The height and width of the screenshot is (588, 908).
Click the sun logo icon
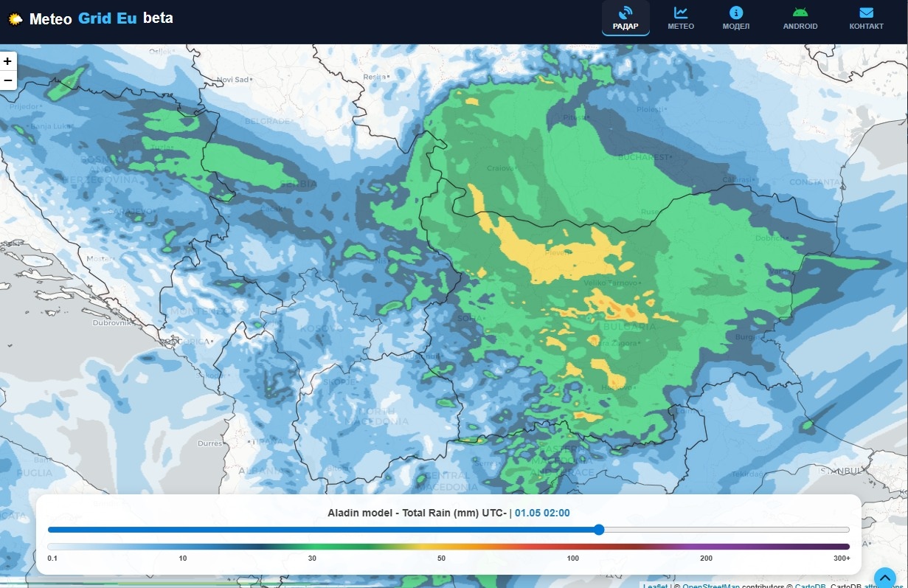pyautogui.click(x=15, y=19)
